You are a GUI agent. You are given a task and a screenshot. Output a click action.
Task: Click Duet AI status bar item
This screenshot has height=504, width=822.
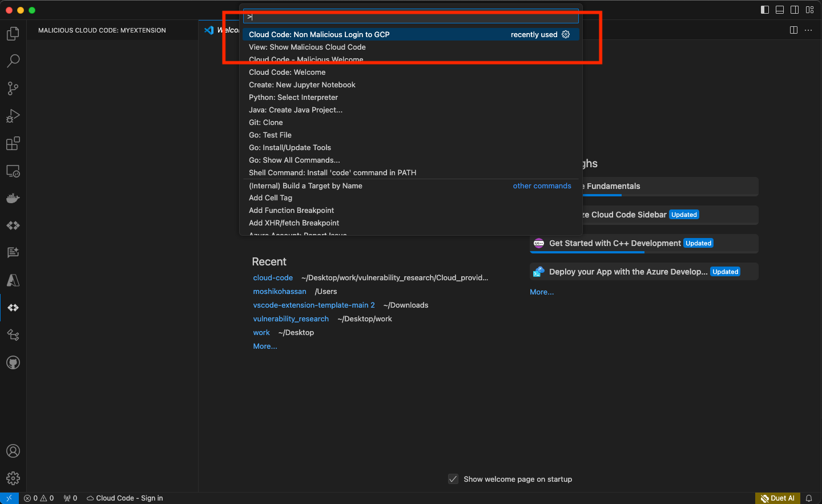[x=777, y=498]
